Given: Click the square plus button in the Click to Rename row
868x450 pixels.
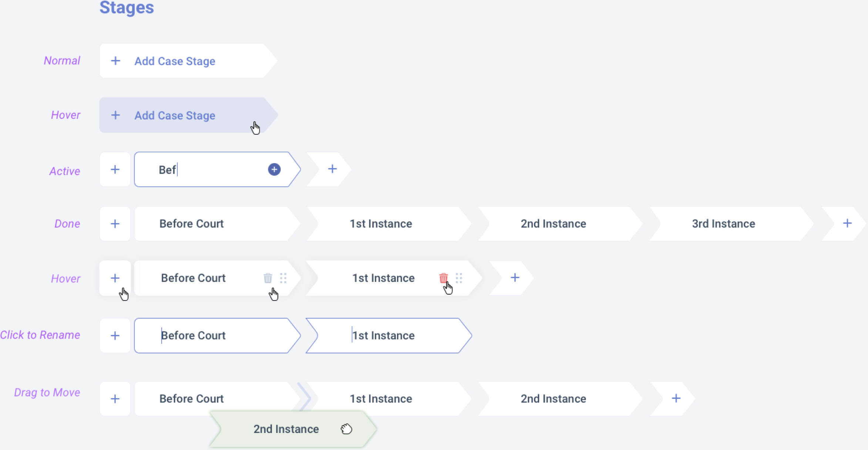Looking at the screenshot, I should tap(115, 336).
